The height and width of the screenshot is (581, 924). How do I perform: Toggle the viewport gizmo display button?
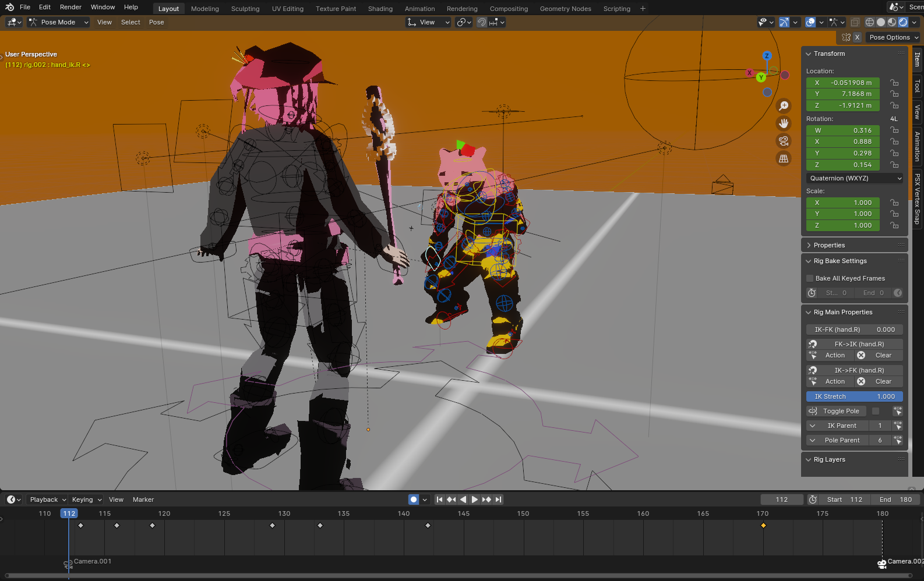(x=784, y=22)
